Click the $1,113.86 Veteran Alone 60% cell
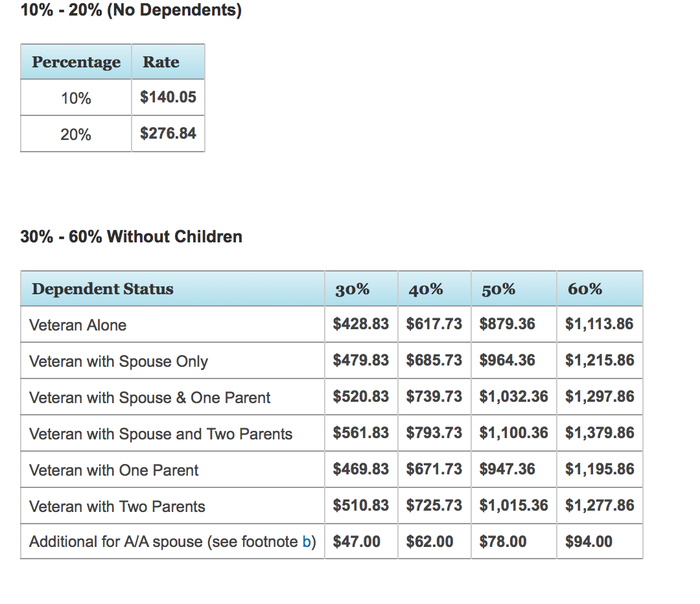Viewport: 700px width, 604px height. coord(599,324)
